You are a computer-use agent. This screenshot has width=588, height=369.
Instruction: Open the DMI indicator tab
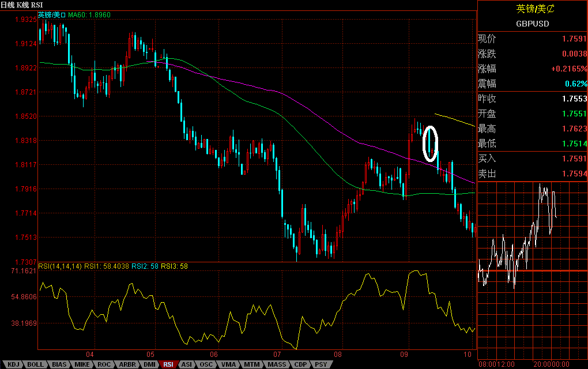coord(149,364)
